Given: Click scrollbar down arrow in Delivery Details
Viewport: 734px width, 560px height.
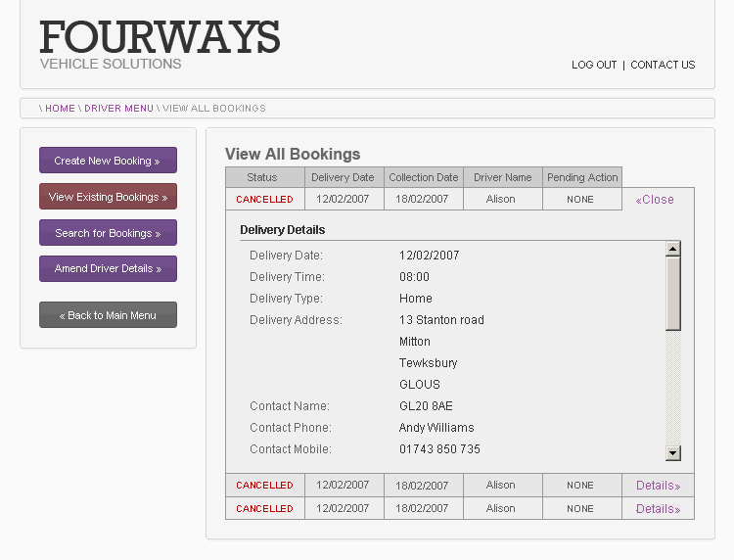Looking at the screenshot, I should (x=672, y=452).
